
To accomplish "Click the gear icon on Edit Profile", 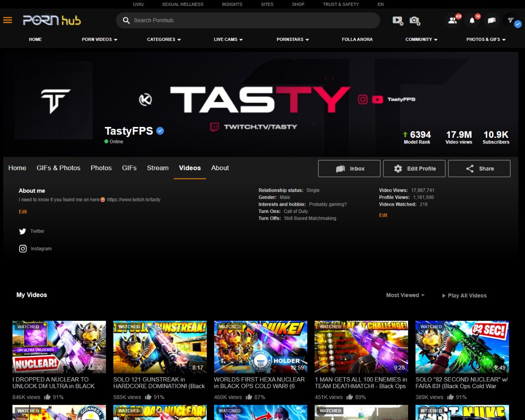I will pos(398,169).
